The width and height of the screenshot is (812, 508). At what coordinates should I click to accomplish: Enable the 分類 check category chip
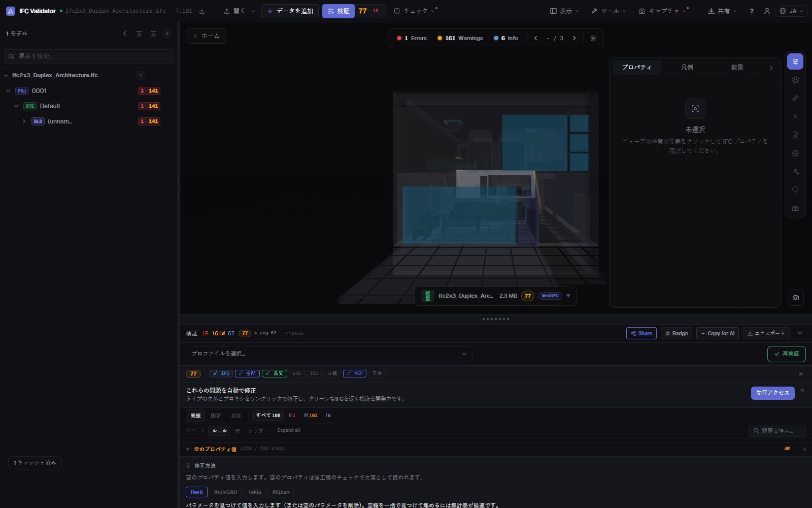coord(332,373)
